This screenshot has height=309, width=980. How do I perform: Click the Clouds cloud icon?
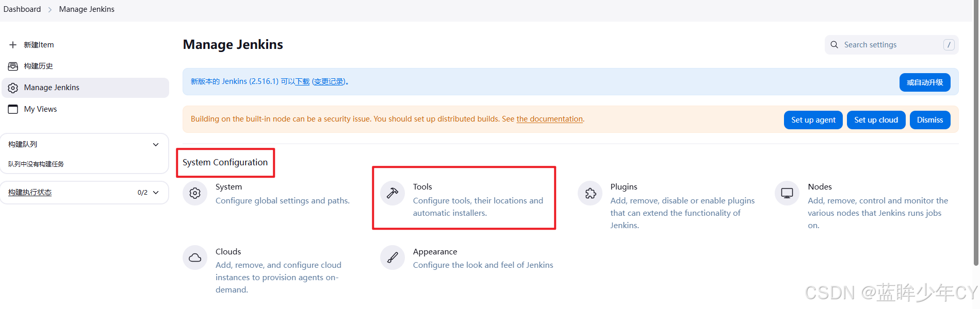(195, 257)
